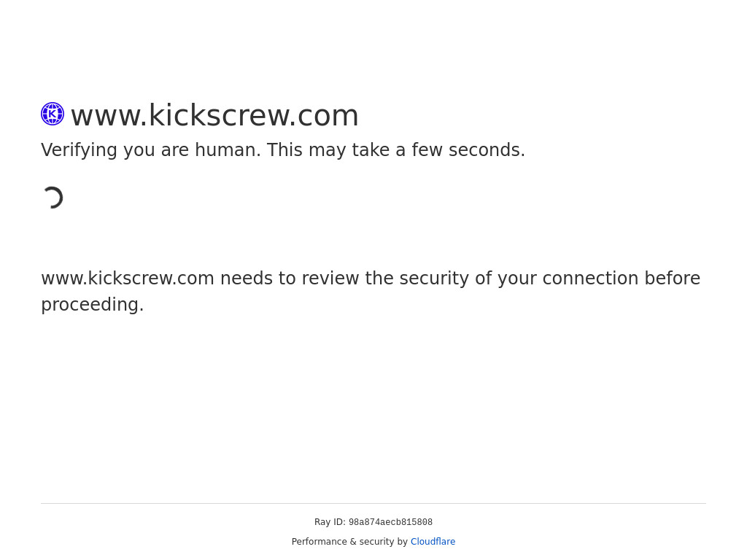Click www.kickscrew.com in the body paragraph
This screenshot has width=747, height=560.
coord(128,279)
